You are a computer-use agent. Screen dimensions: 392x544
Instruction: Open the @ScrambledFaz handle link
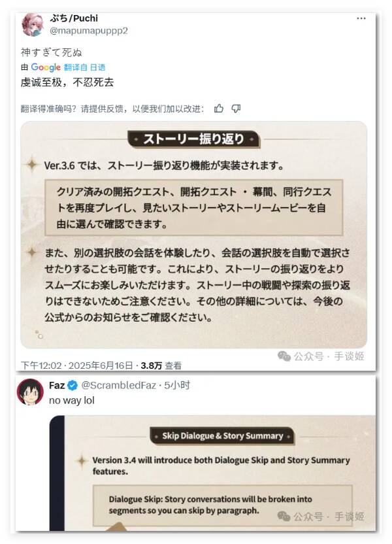(x=118, y=386)
